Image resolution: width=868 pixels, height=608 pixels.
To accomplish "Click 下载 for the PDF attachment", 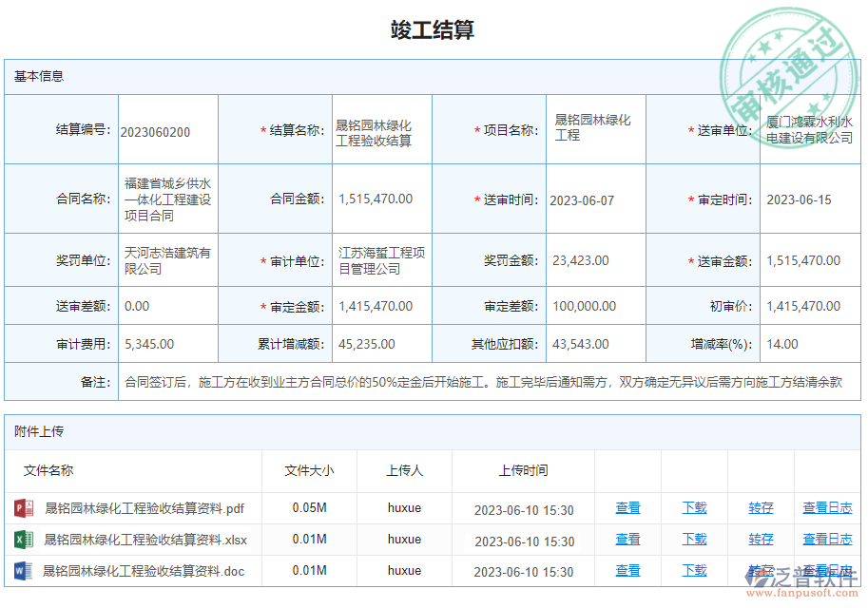I will click(x=694, y=508).
